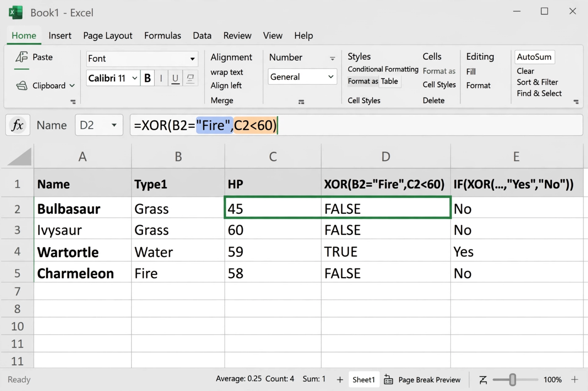This screenshot has height=391, width=588.
Task: Click Delete in Cells group
Action: tap(433, 101)
